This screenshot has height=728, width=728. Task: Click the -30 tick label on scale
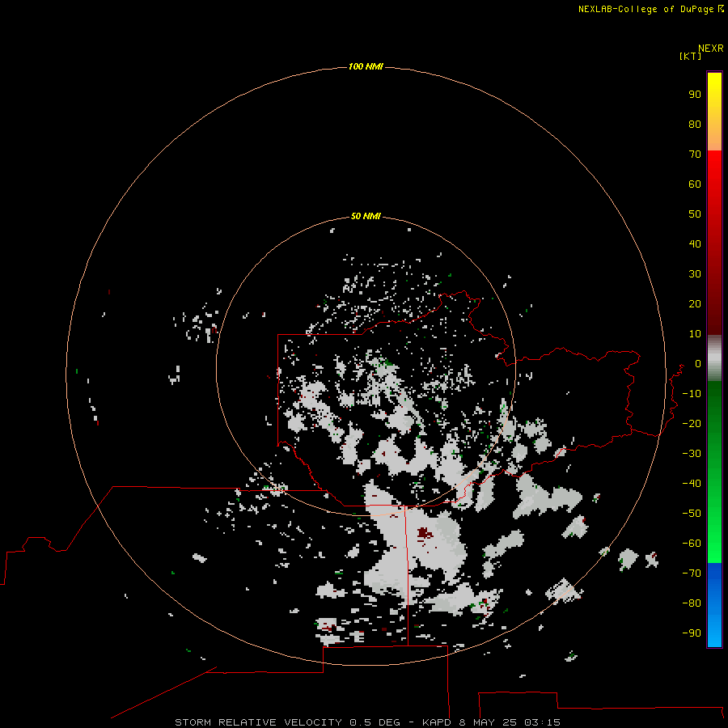692,454
